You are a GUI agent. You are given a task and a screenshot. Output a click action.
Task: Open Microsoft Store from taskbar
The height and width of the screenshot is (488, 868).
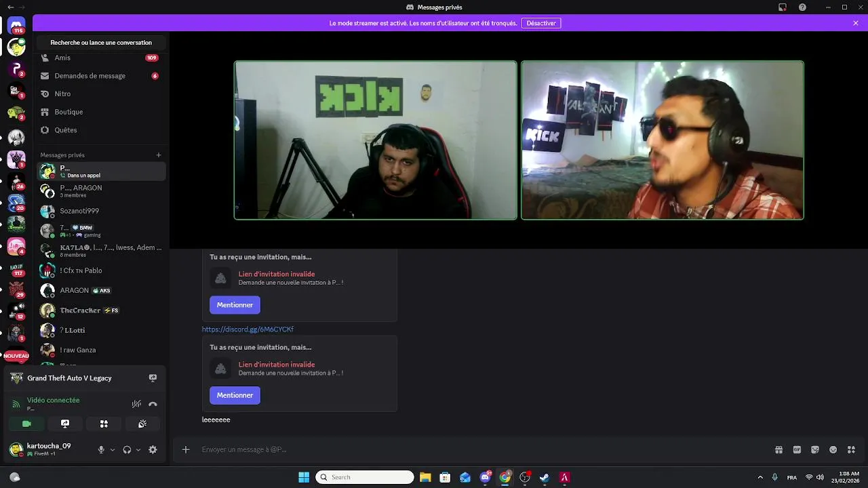[445, 477]
